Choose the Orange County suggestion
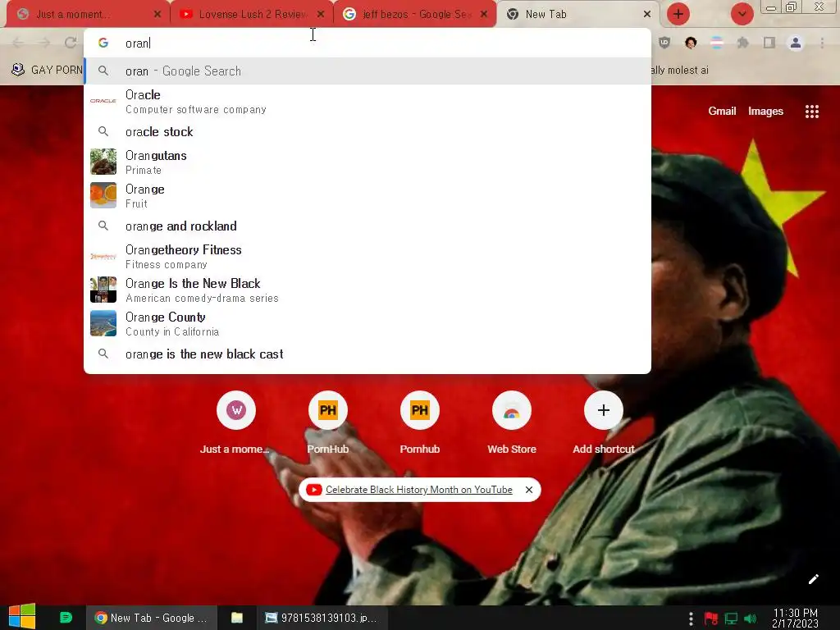The image size is (840, 630). [x=367, y=323]
